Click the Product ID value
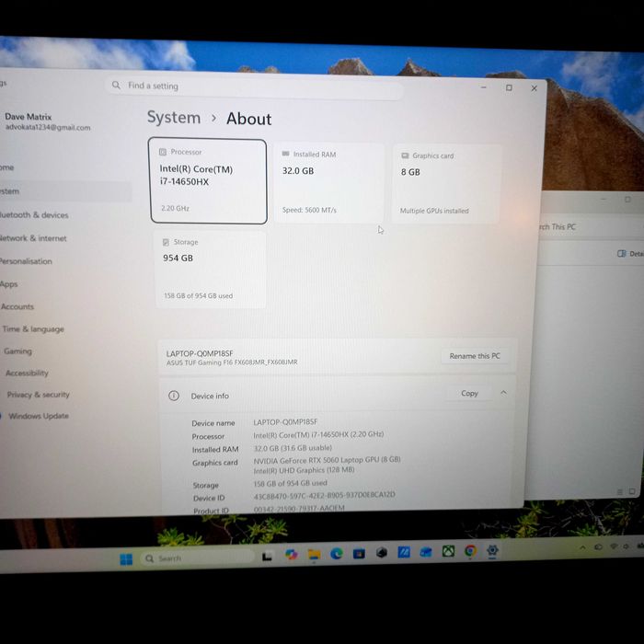Image resolution: width=644 pixels, height=644 pixels. pos(299,509)
